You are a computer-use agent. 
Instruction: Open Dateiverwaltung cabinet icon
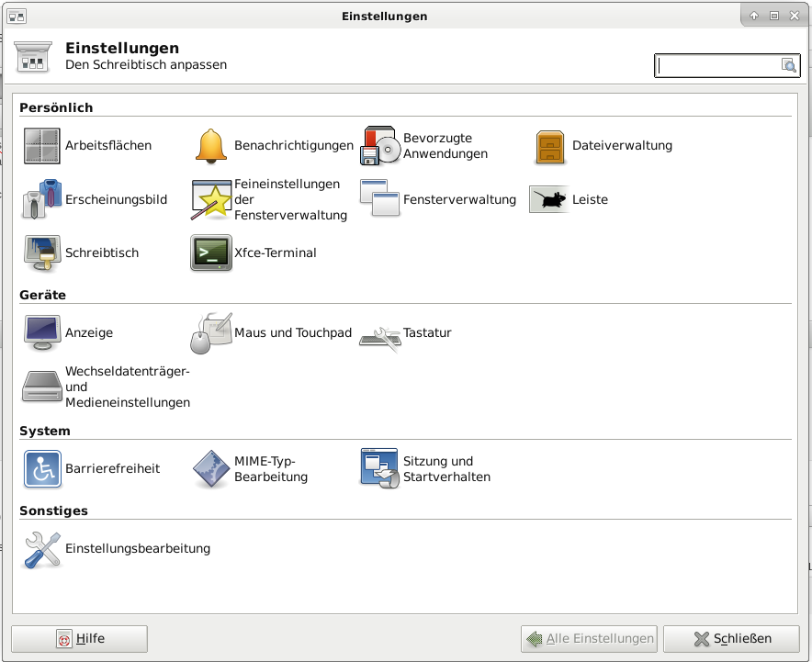[x=549, y=147]
